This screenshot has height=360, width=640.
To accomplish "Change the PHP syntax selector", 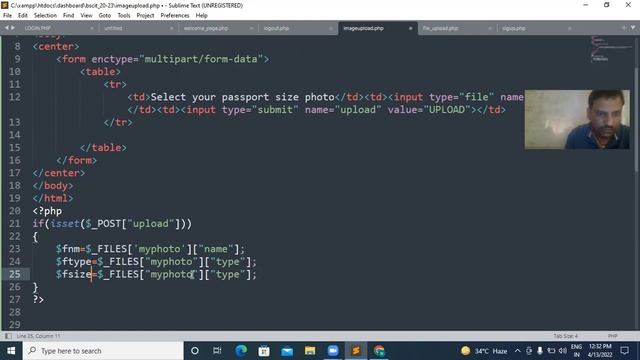I will [x=612, y=336].
